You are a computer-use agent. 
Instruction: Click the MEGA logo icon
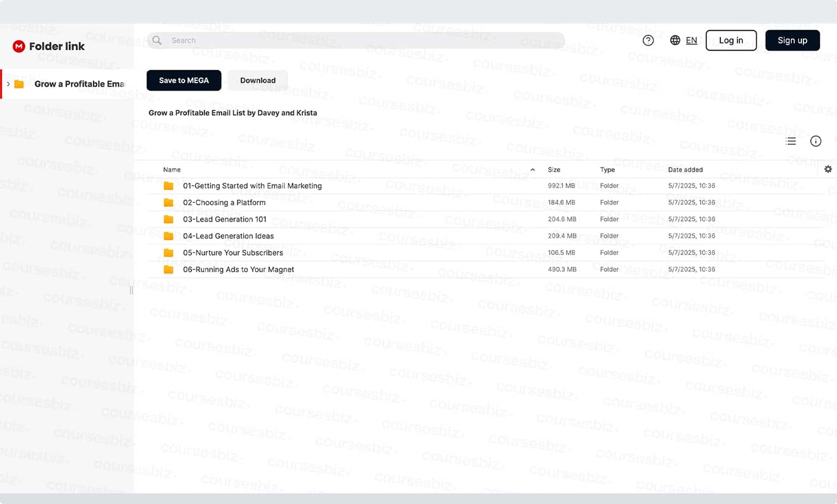pos(19,46)
